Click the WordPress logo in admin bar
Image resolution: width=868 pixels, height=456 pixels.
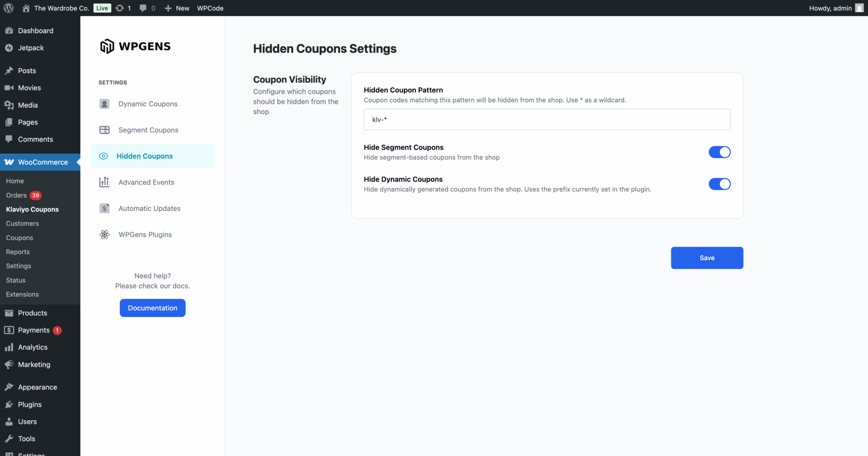[x=9, y=8]
